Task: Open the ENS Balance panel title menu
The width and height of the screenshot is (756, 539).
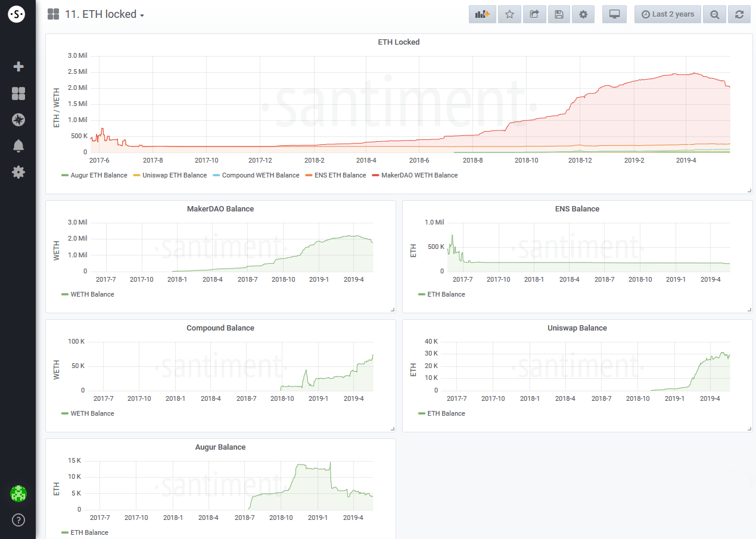Action: click(x=577, y=209)
